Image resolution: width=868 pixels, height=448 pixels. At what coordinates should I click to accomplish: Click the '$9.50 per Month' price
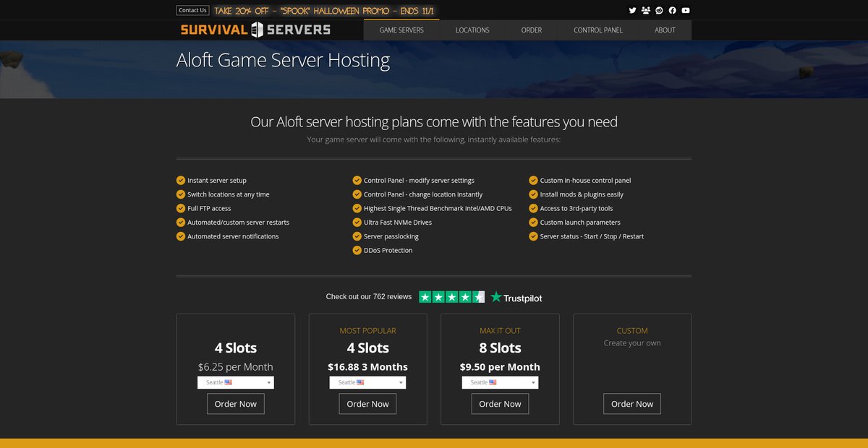pyautogui.click(x=500, y=366)
